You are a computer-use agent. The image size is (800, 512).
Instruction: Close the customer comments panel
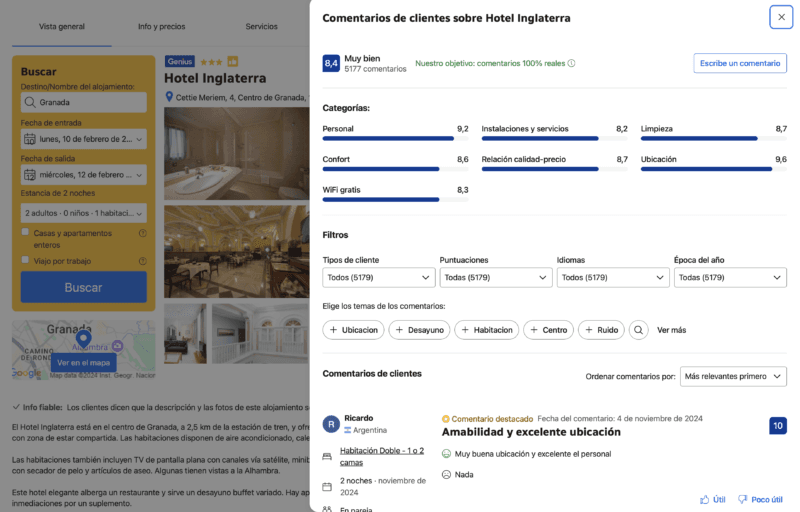[781, 17]
